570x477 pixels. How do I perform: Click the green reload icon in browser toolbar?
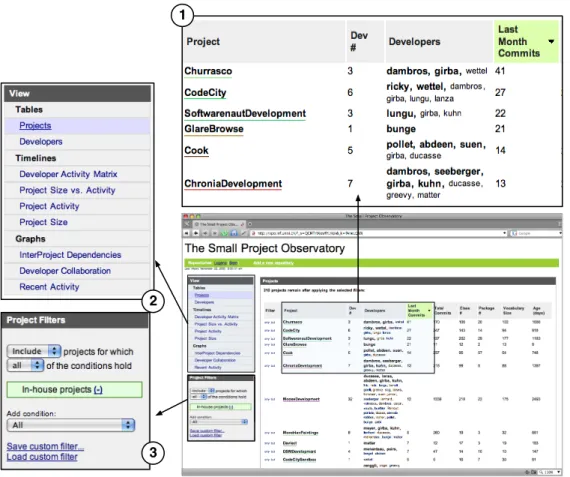point(224,233)
